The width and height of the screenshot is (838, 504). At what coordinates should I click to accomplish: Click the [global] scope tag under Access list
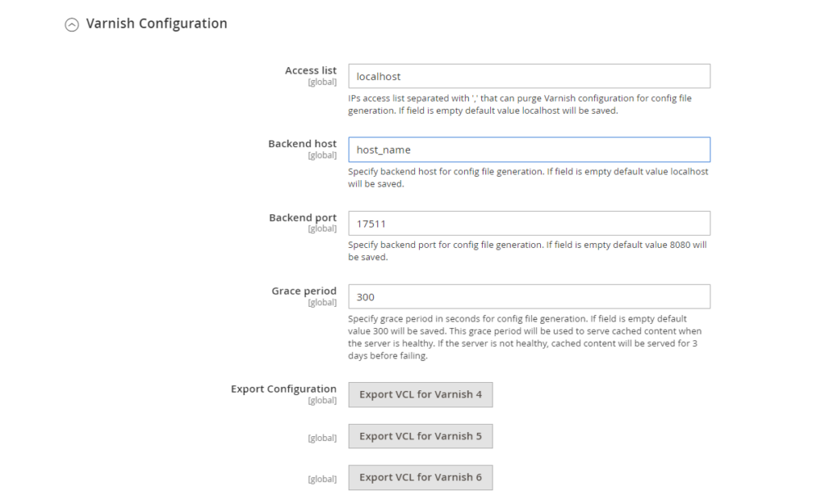point(322,83)
